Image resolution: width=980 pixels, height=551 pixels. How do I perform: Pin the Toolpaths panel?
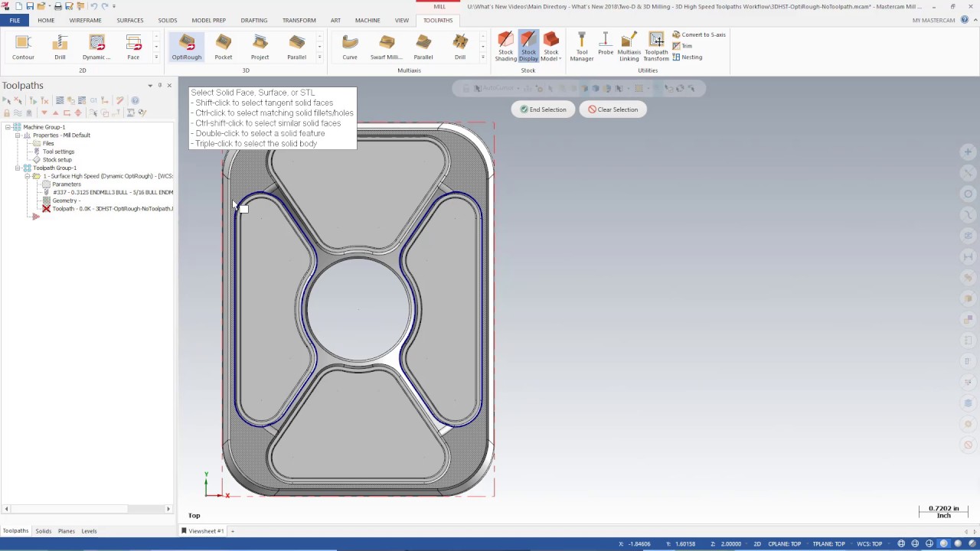[159, 86]
